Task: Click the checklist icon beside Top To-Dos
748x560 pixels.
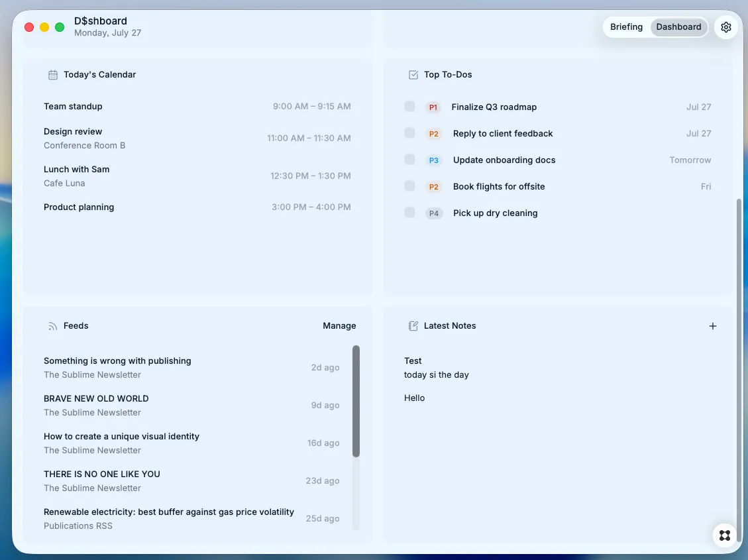Action: coord(413,75)
